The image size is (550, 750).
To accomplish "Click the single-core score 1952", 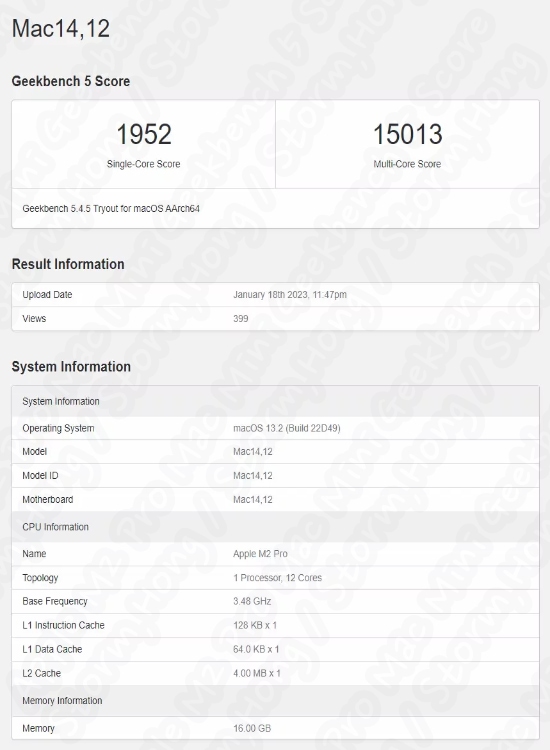I will (x=144, y=134).
